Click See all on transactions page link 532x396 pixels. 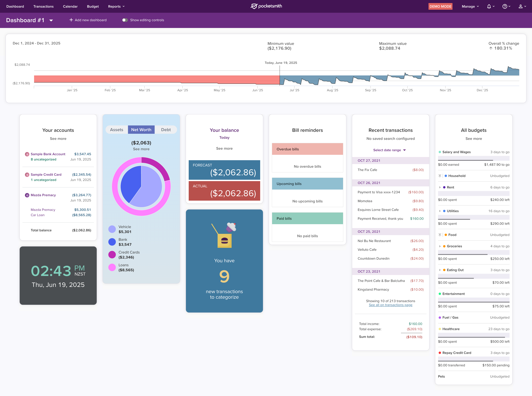(x=391, y=305)
